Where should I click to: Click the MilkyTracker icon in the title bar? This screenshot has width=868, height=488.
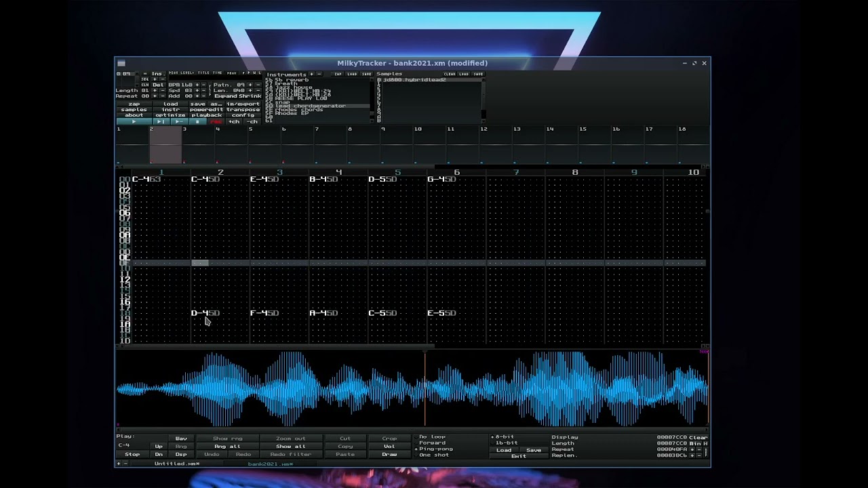tap(121, 63)
